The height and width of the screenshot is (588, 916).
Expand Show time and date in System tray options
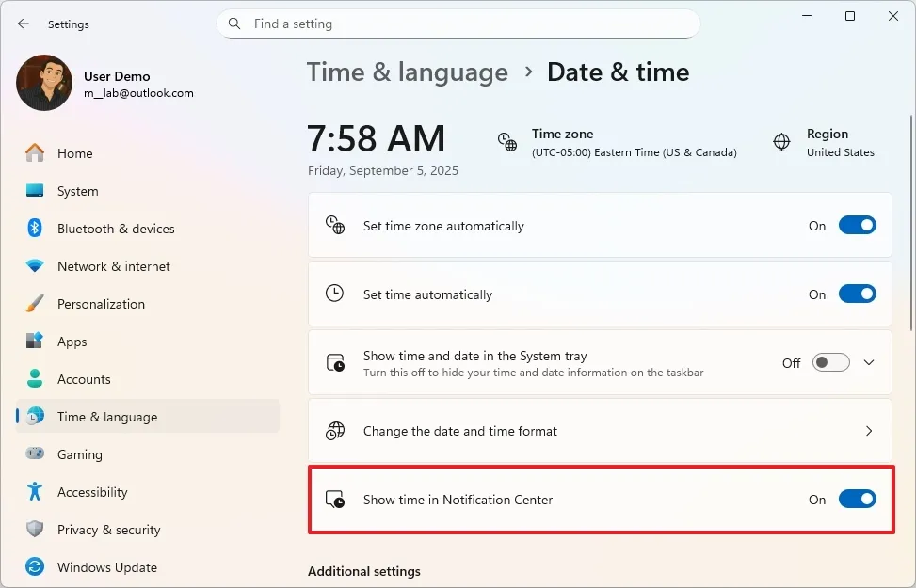click(869, 362)
